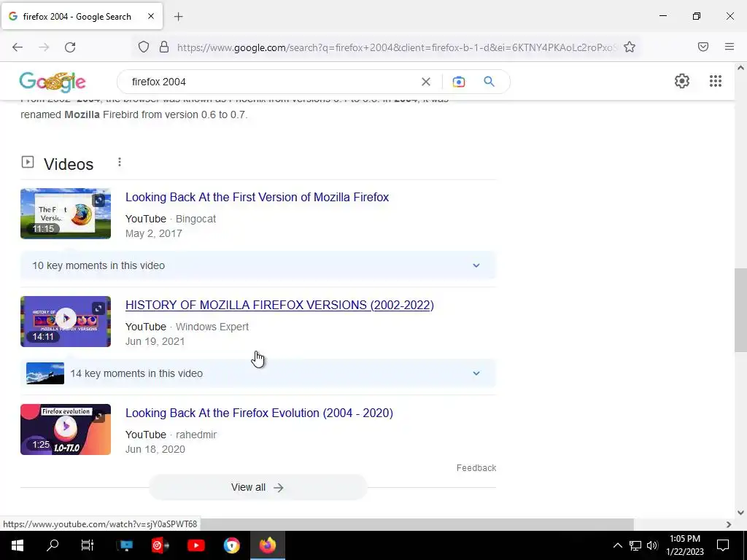The width and height of the screenshot is (747, 560).
Task: Click the Google search input field
Action: coord(271,82)
